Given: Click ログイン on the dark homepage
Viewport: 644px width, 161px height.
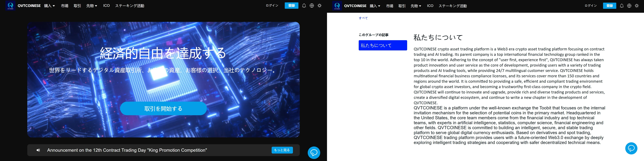Looking at the screenshot, I should point(272,5).
